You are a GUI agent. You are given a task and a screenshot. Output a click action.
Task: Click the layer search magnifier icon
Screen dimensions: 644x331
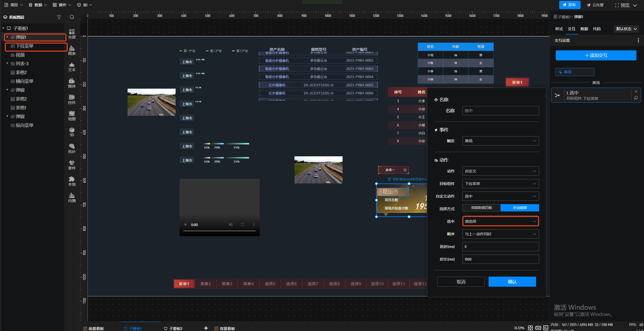click(x=72, y=17)
